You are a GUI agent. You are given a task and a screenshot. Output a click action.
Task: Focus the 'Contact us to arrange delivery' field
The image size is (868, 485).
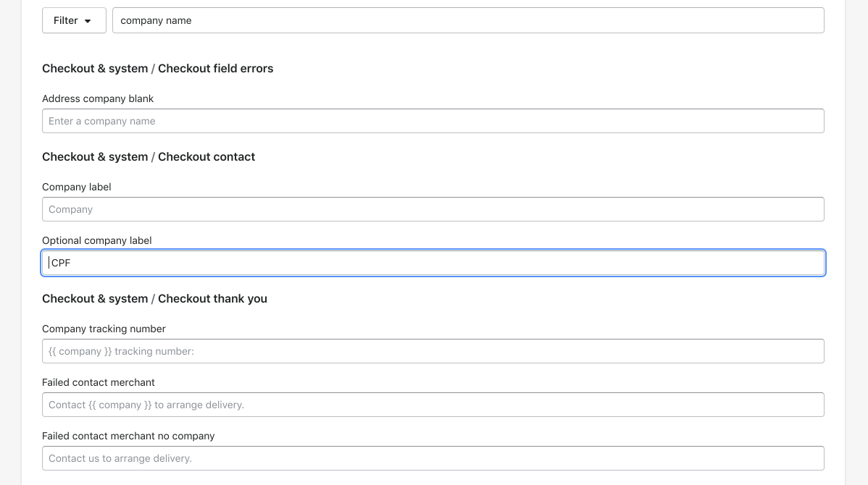pos(433,458)
